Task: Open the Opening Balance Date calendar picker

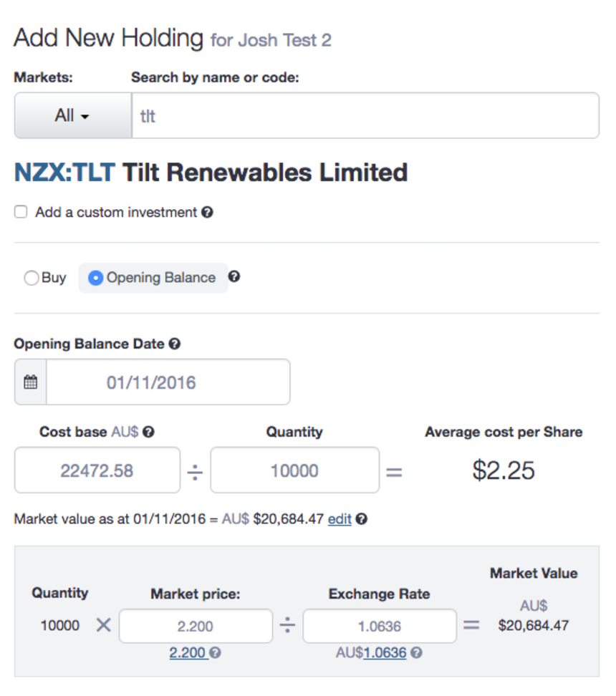Action: tap(30, 382)
